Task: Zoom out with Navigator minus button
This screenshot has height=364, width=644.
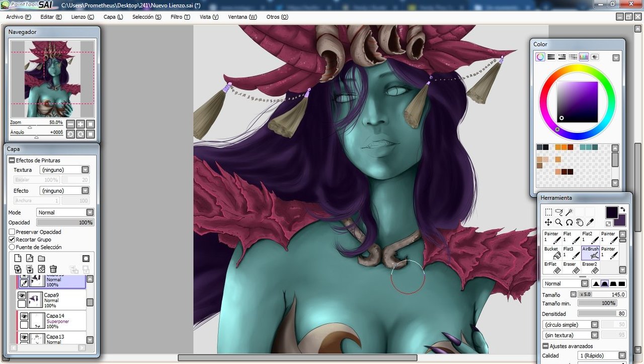Action: click(x=70, y=124)
